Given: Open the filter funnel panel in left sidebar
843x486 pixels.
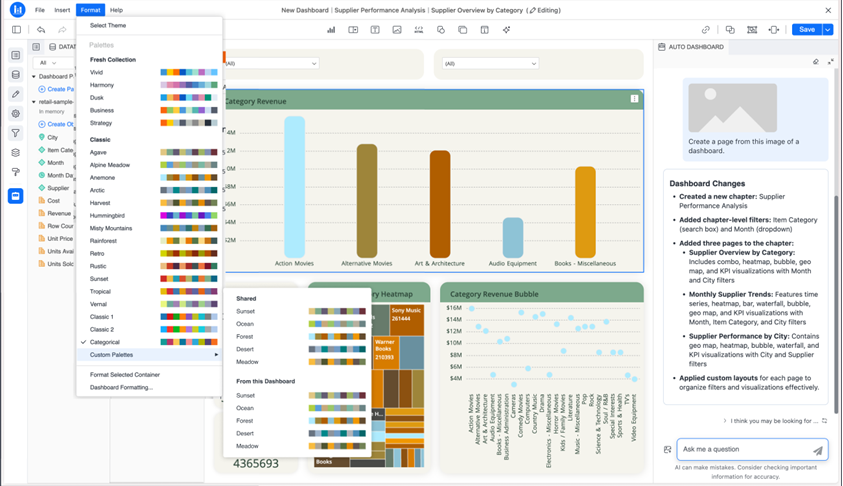Looking at the screenshot, I should point(15,133).
